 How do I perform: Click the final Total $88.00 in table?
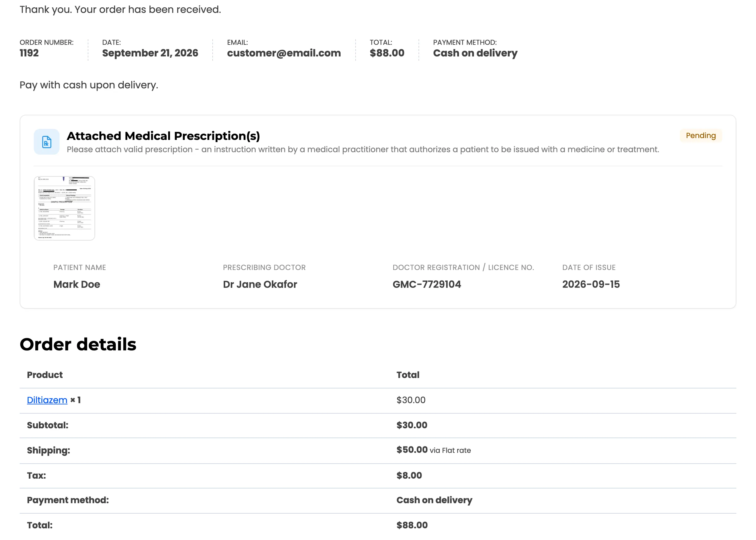[x=412, y=525]
